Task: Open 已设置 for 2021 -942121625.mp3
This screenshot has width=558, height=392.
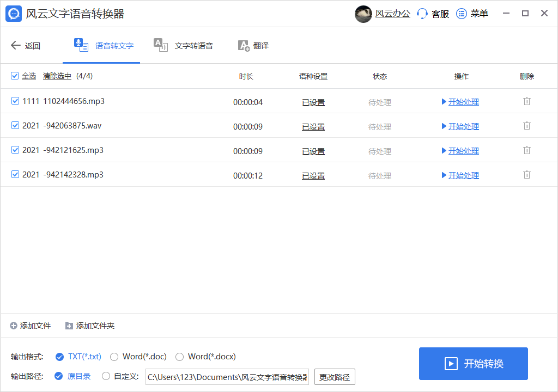Action: 313,151
